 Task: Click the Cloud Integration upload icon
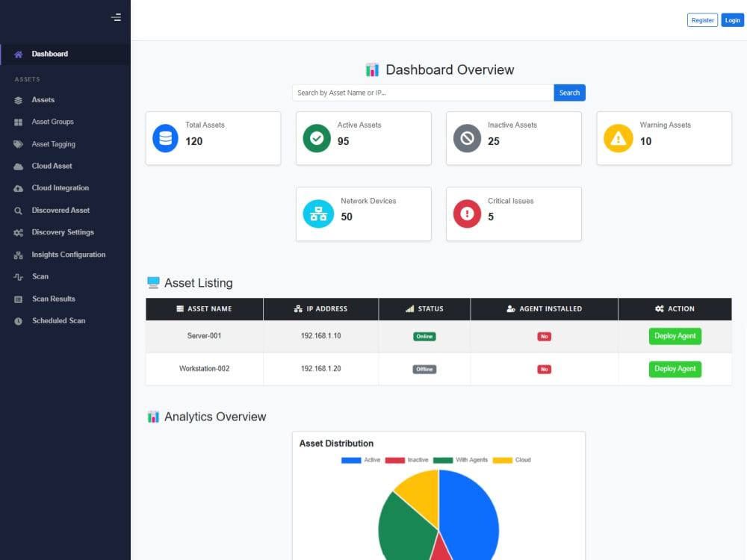[18, 189]
